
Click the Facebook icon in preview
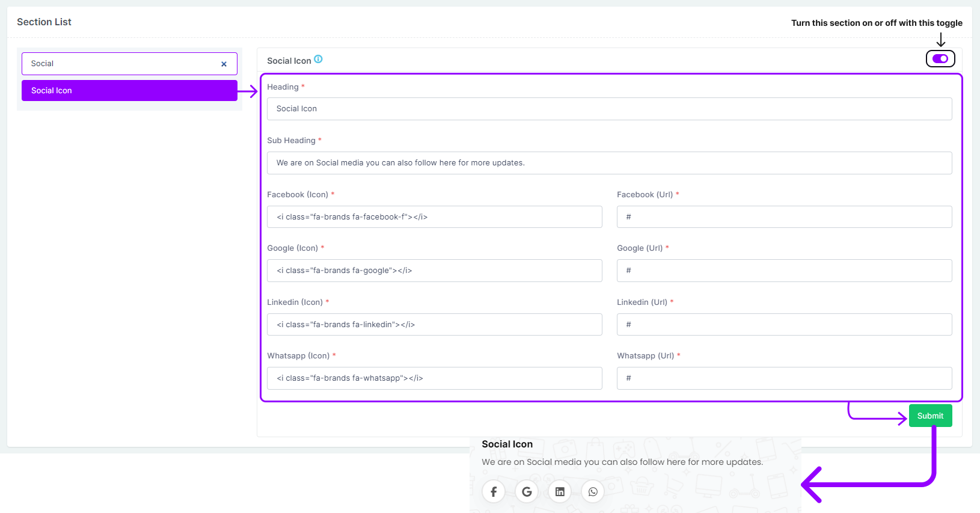click(494, 492)
